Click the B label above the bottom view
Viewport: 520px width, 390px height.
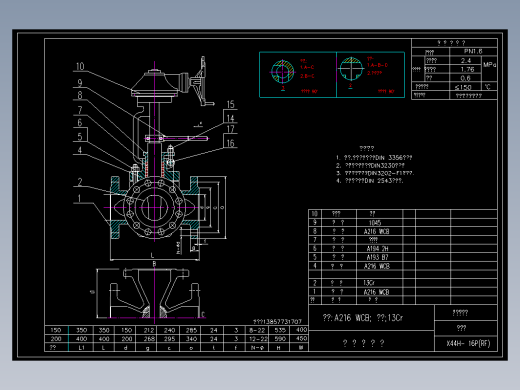154,264
